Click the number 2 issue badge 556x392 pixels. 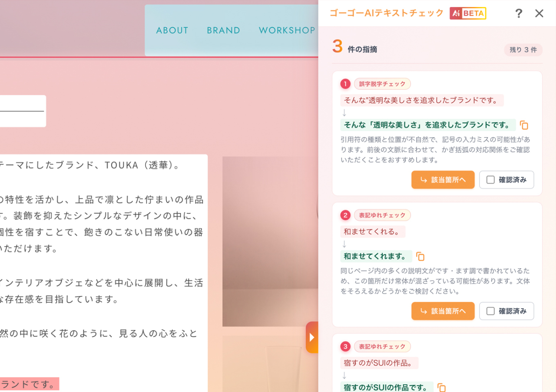coord(345,215)
